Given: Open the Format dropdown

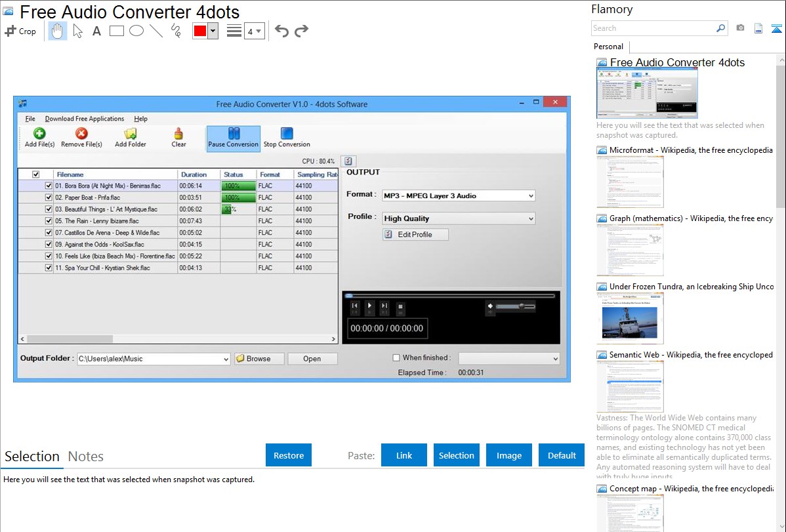Looking at the screenshot, I should (458, 195).
